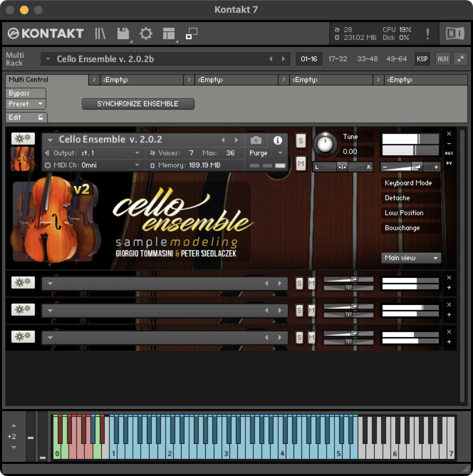
Task: Click snowflake icon of third instrument slot
Action: tap(23, 310)
